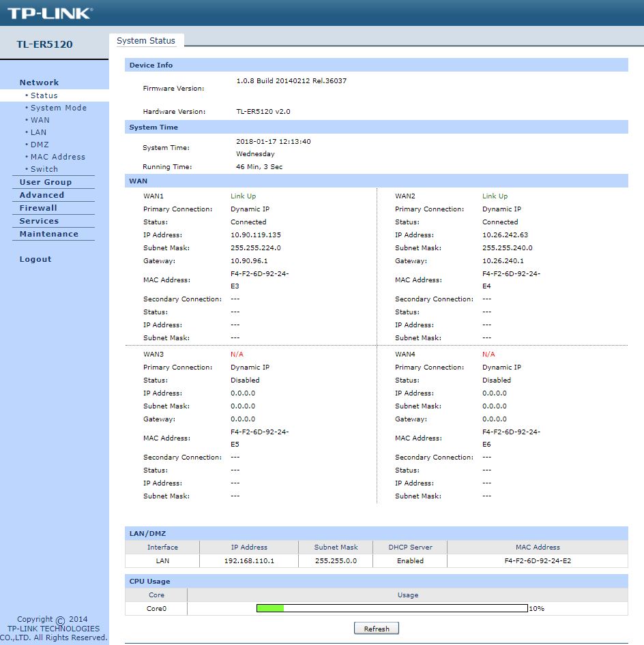Expand the User Group menu
The image size is (644, 645).
click(x=46, y=182)
